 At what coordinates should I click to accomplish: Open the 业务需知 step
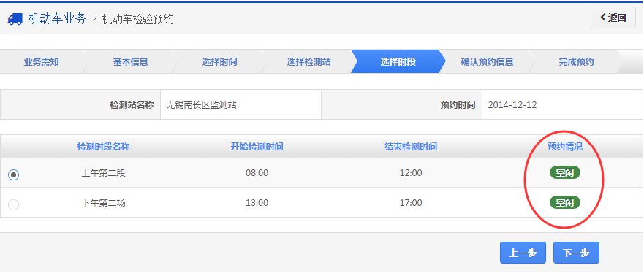(x=42, y=62)
